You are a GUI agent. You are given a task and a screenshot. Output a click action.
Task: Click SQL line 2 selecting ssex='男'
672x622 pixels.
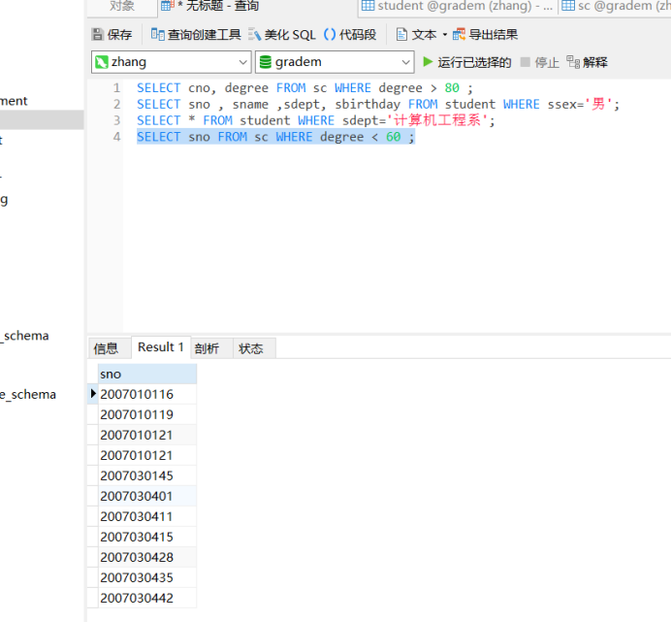[378, 104]
